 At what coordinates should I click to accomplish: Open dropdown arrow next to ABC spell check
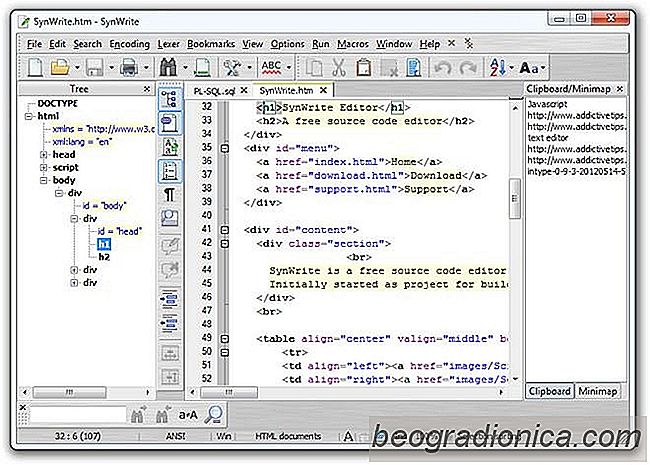coord(289,67)
